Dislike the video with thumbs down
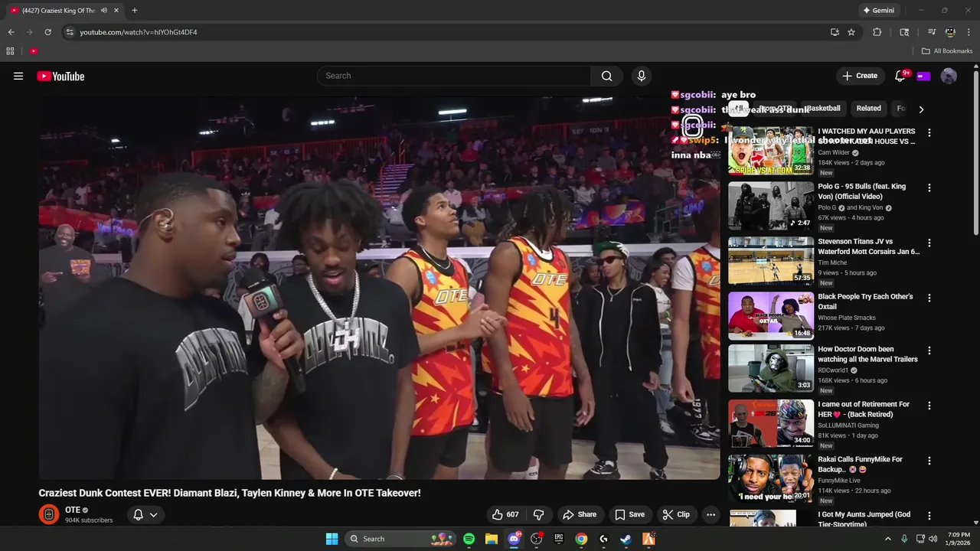Viewport: 980px width, 551px height. [x=538, y=514]
